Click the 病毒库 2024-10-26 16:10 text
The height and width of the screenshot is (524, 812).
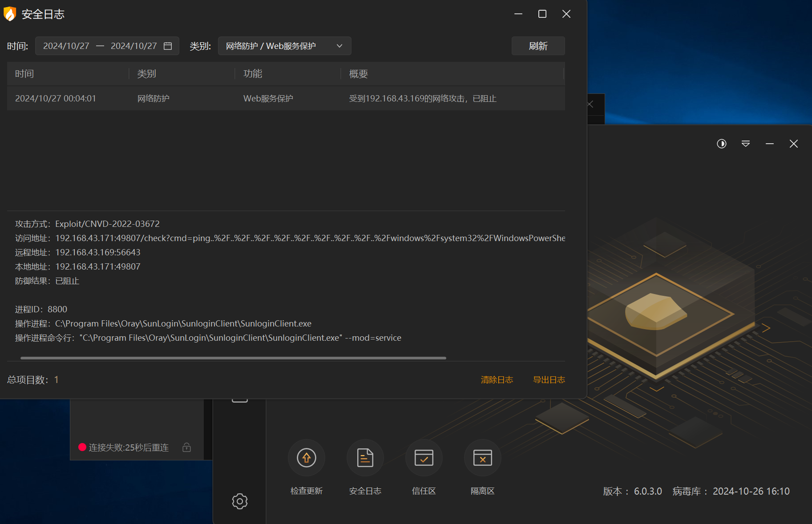click(731, 491)
